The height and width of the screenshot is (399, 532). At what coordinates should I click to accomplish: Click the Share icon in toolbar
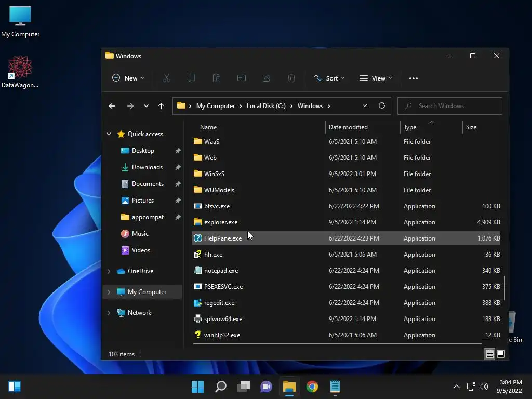tap(267, 78)
